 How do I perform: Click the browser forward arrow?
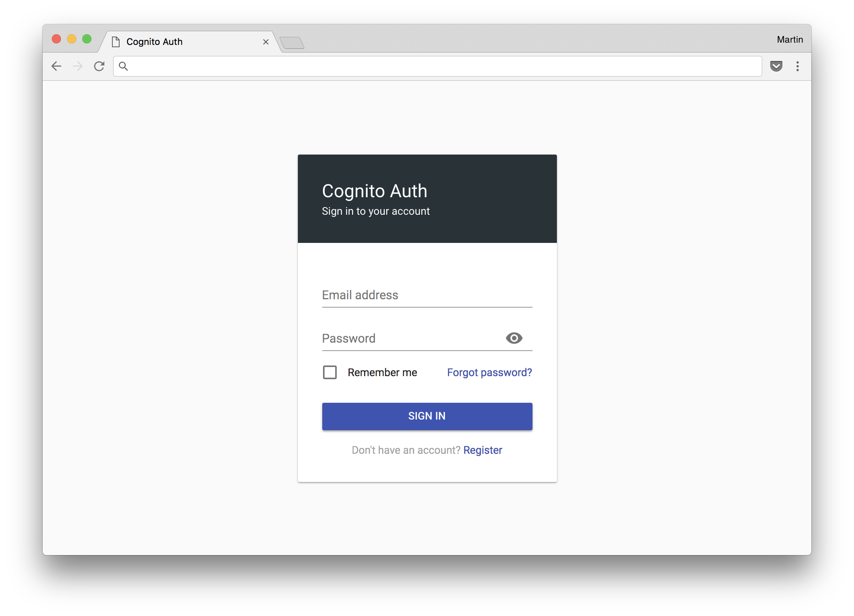[78, 66]
